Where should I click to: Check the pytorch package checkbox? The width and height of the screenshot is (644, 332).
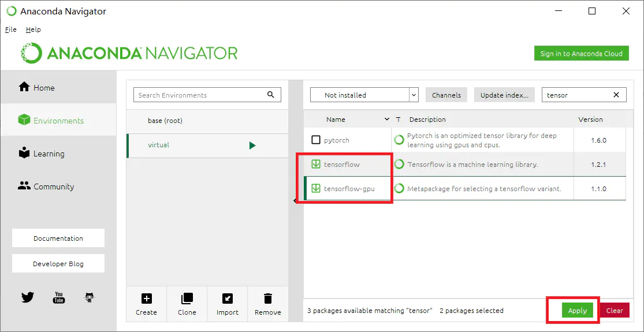pyautogui.click(x=315, y=140)
